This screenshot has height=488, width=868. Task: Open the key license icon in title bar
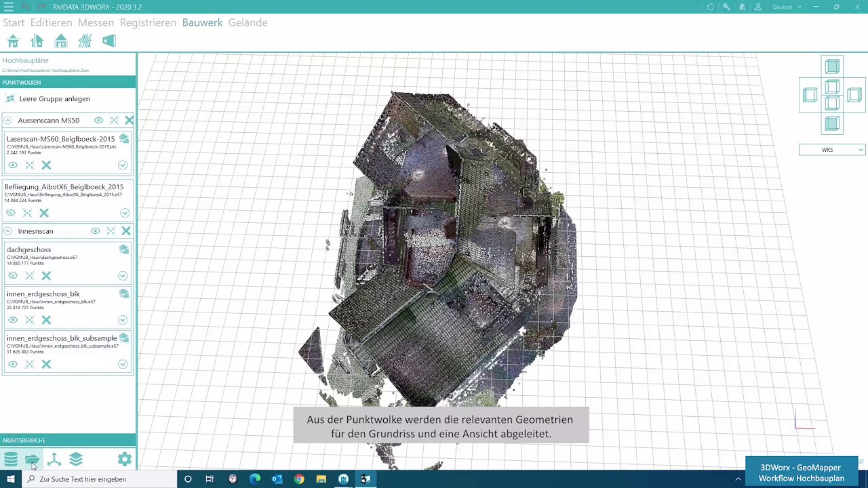(726, 7)
